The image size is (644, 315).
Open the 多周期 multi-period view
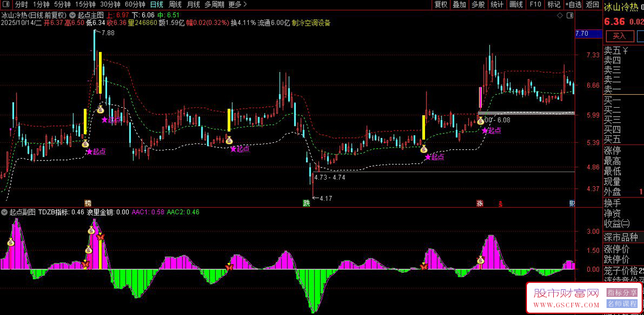point(214,5)
